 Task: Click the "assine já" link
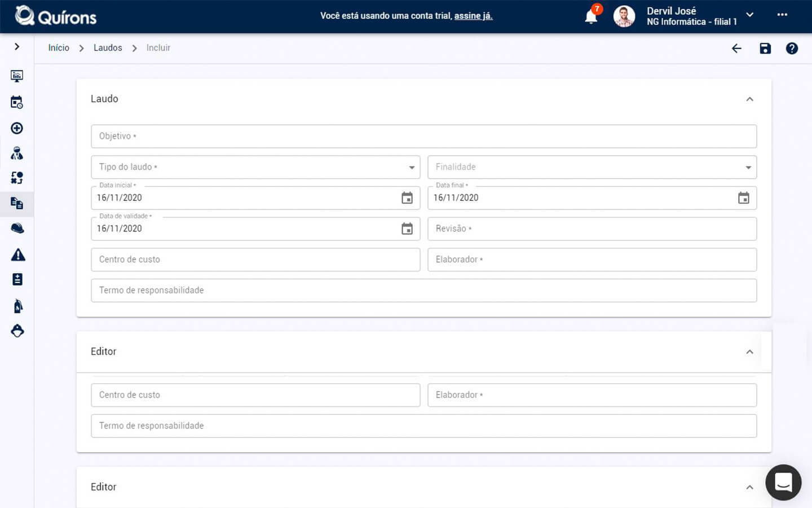click(473, 16)
